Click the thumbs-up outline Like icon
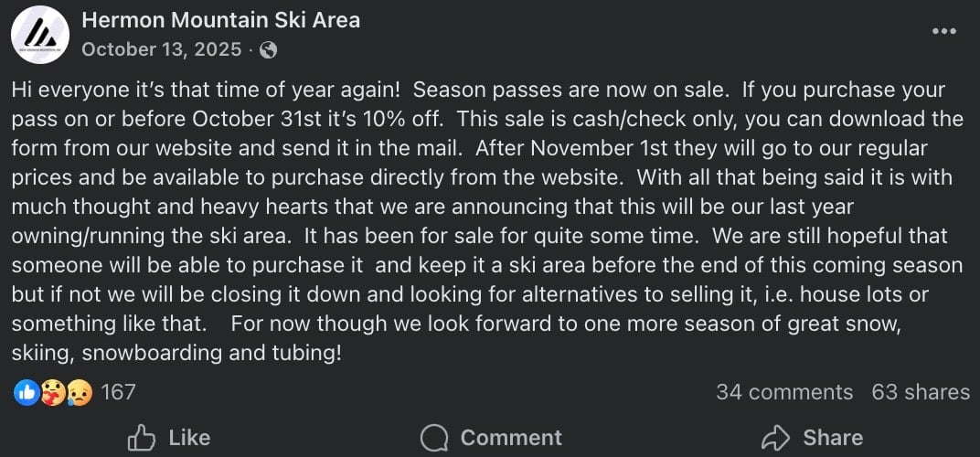 (x=140, y=439)
